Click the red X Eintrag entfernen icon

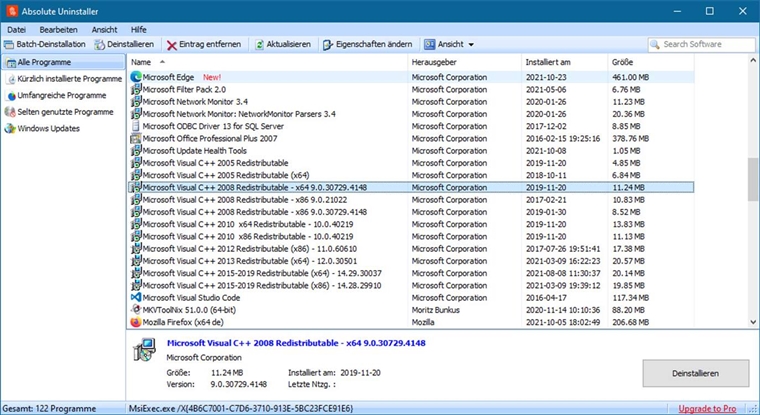click(172, 45)
